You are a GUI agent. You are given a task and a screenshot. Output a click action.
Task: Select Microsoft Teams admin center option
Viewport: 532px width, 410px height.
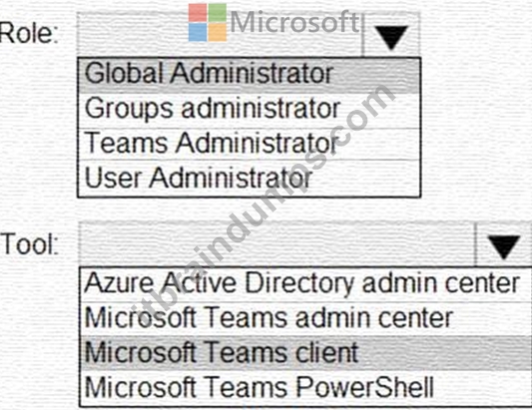coord(306,318)
